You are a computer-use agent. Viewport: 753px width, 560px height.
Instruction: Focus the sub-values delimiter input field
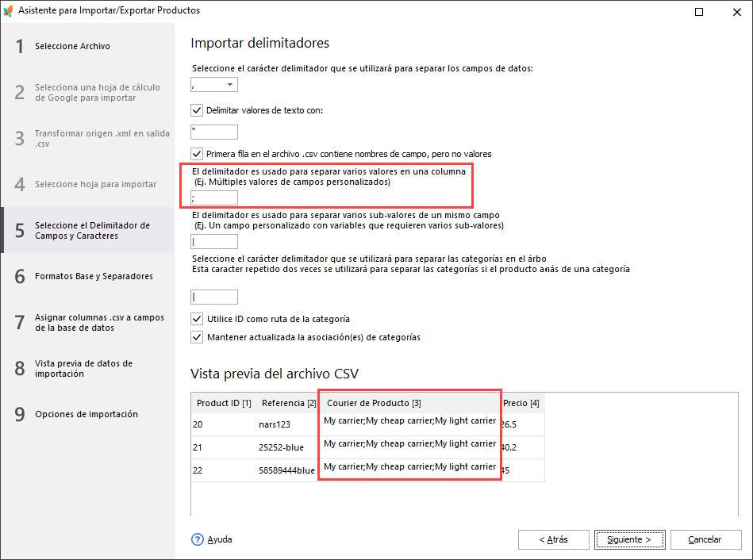214,242
